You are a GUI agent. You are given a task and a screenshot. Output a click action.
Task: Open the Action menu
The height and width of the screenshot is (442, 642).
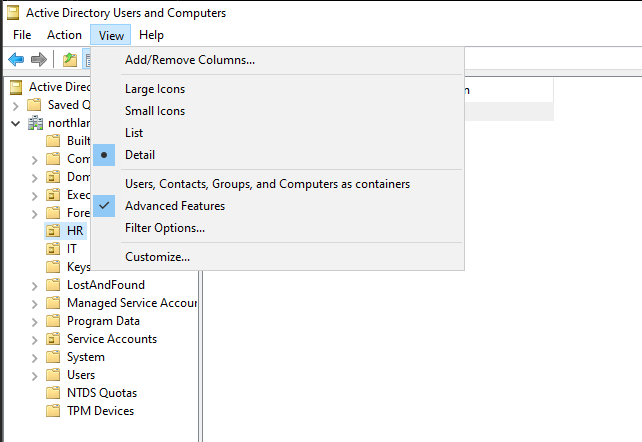pyautogui.click(x=64, y=35)
